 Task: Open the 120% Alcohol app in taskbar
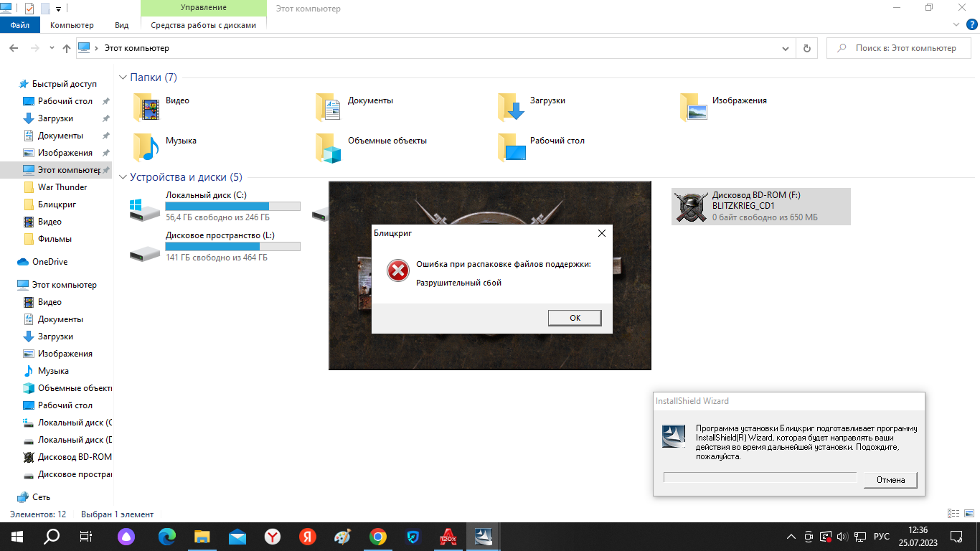pos(448,536)
